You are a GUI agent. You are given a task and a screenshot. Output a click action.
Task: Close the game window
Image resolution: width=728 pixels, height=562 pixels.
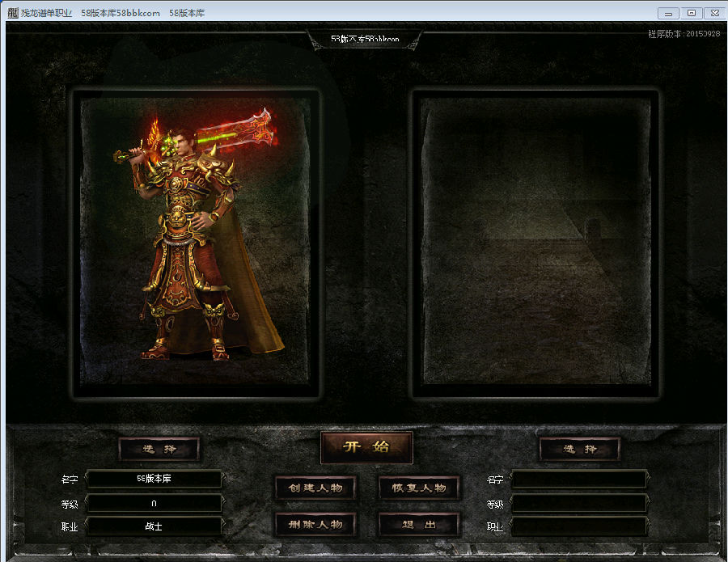click(714, 13)
